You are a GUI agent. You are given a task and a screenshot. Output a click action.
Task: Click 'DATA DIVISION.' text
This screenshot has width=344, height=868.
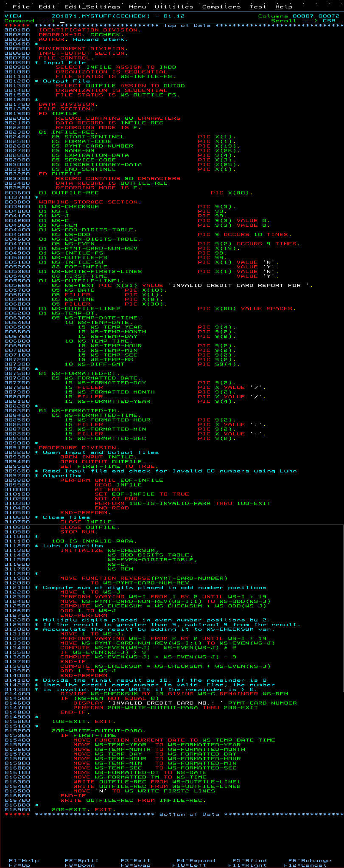pos(68,104)
